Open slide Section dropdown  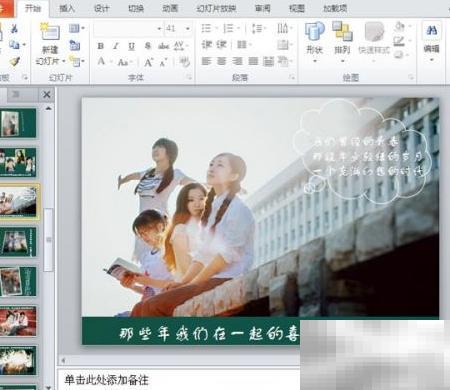point(77,61)
